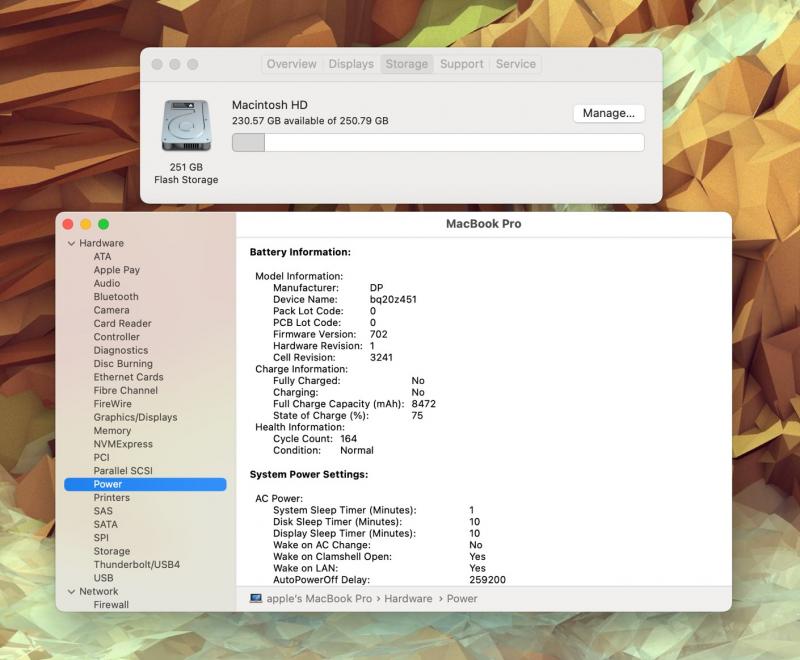Close the System Information window
The image size is (800, 660).
pyautogui.click(x=68, y=224)
